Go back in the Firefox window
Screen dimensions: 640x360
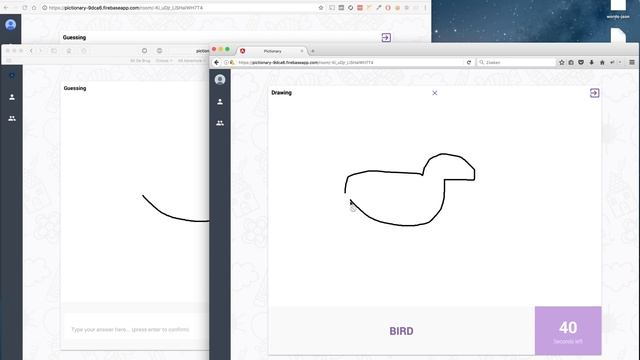[x=216, y=62]
